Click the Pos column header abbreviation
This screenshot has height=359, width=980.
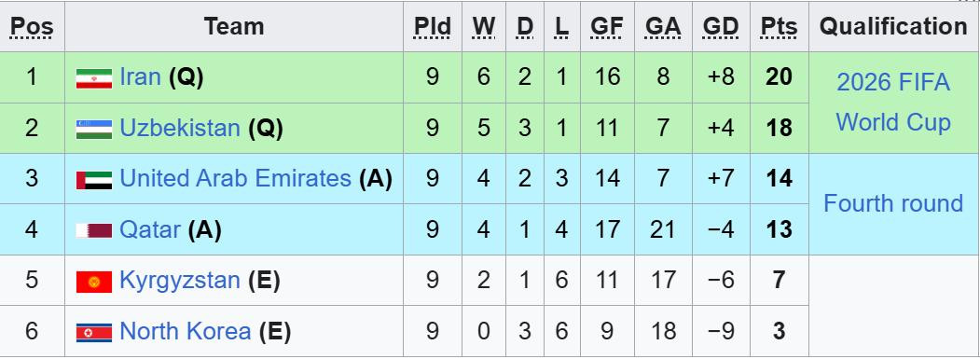point(32,27)
